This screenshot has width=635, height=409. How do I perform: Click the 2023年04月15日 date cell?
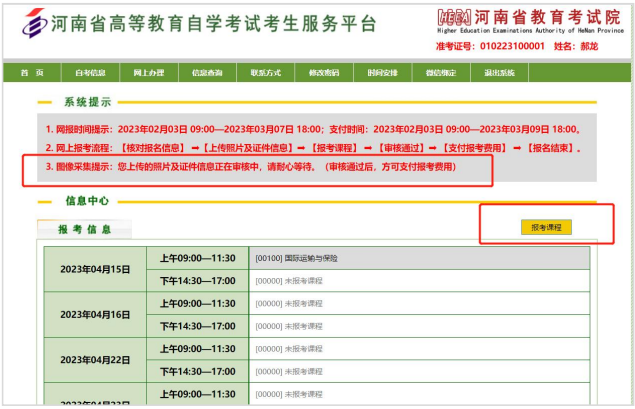(95, 269)
